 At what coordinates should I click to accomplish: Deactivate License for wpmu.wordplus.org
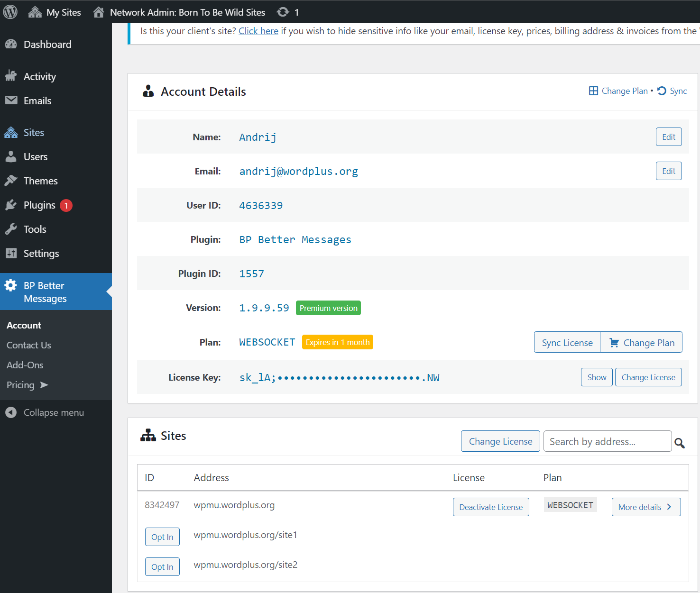[x=491, y=507]
